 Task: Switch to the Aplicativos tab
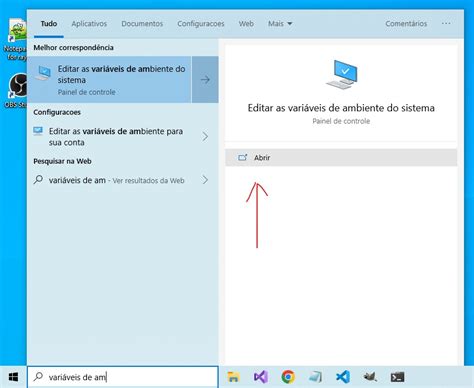click(x=89, y=24)
